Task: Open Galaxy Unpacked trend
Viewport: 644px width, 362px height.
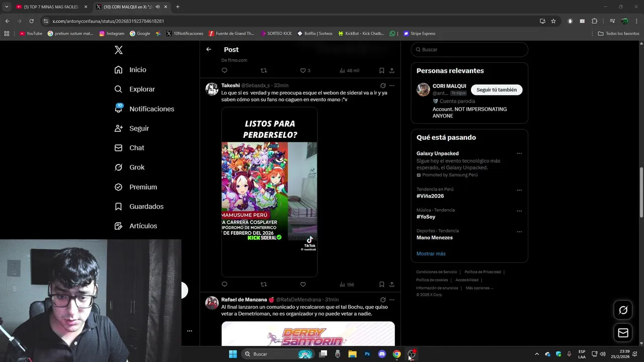Action: coord(437,153)
